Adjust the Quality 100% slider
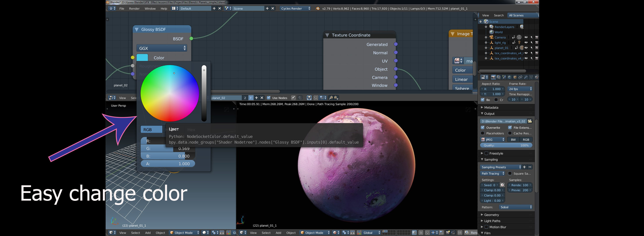This screenshot has height=236, width=644. pos(506,145)
